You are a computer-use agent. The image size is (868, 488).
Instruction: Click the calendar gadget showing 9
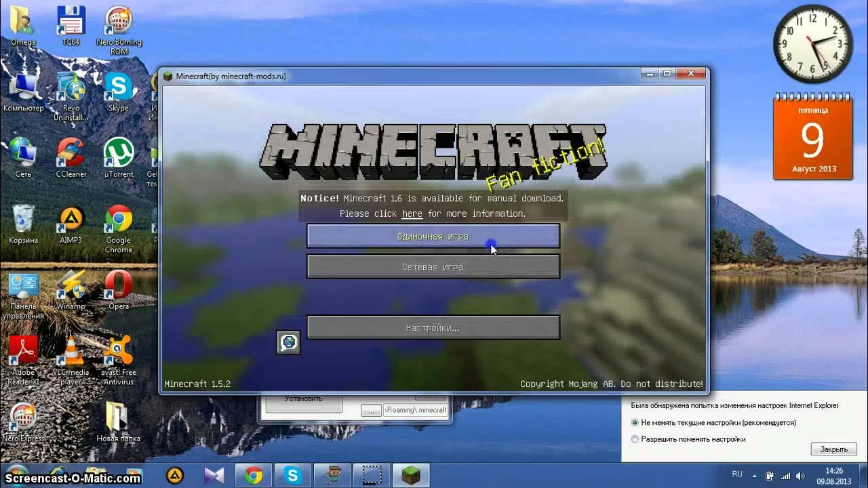(x=812, y=137)
